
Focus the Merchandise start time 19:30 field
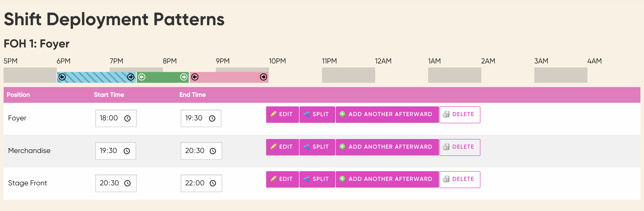pyautogui.click(x=116, y=151)
